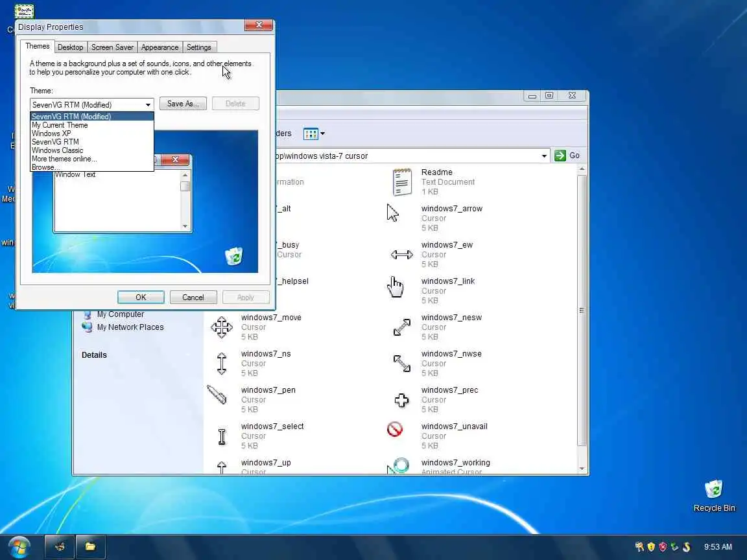The height and width of the screenshot is (560, 747).
Task: Click the My Network Places icon
Action: 87,327
